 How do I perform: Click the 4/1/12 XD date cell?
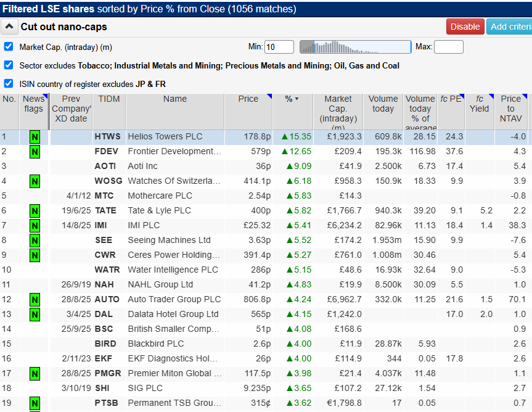[x=79, y=196]
